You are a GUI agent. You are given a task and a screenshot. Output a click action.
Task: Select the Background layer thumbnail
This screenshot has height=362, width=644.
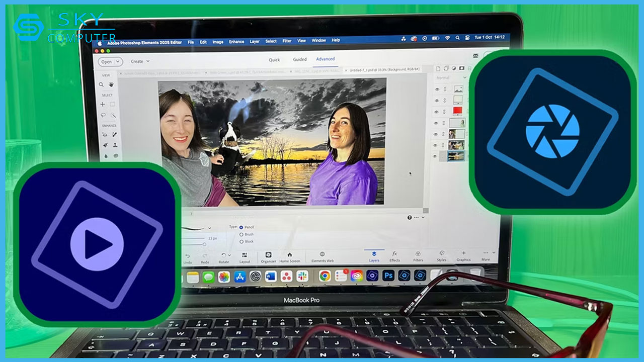456,156
